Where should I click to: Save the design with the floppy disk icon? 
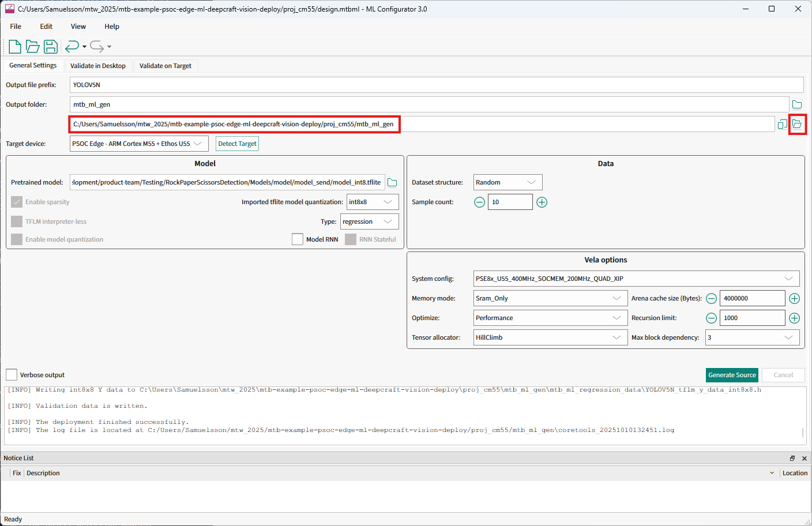[51, 47]
